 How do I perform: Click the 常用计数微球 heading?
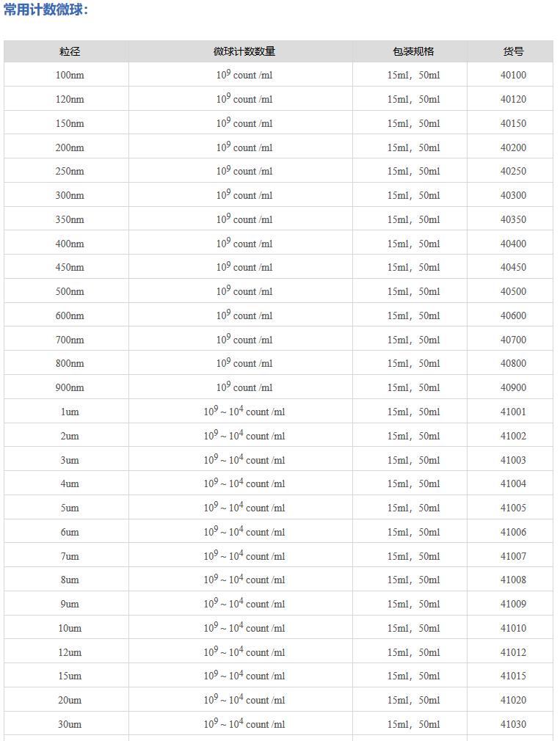click(46, 10)
